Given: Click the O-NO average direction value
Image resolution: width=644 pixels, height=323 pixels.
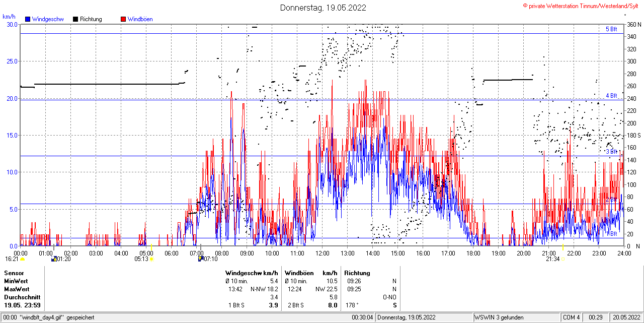Looking at the screenshot, I should coord(389,297).
